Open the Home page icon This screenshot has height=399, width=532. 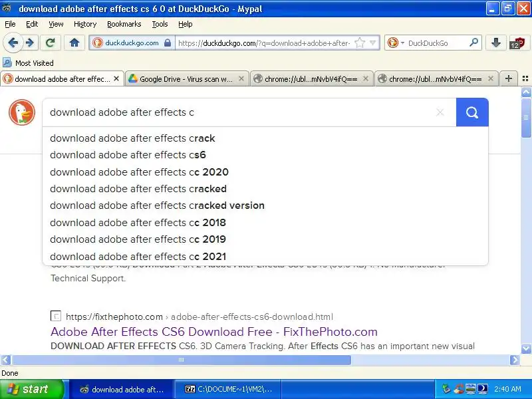coord(74,43)
